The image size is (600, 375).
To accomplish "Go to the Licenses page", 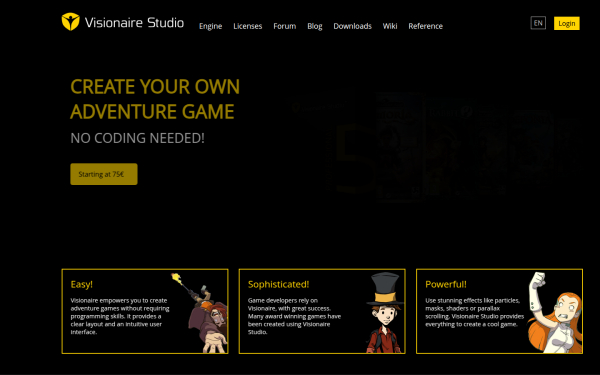I will (x=248, y=26).
